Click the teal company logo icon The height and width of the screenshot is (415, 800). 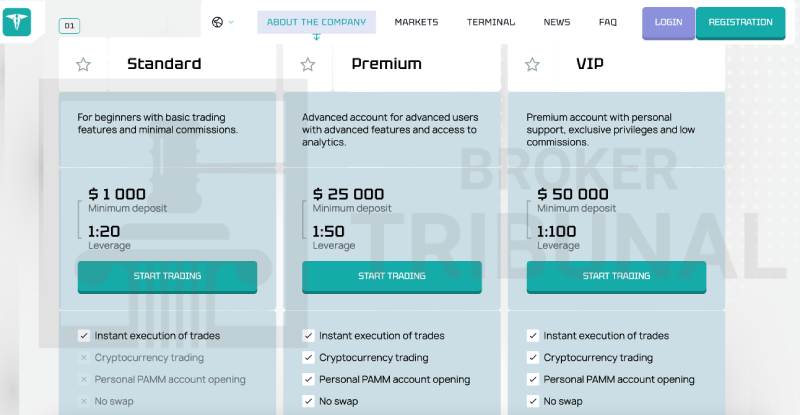click(17, 22)
